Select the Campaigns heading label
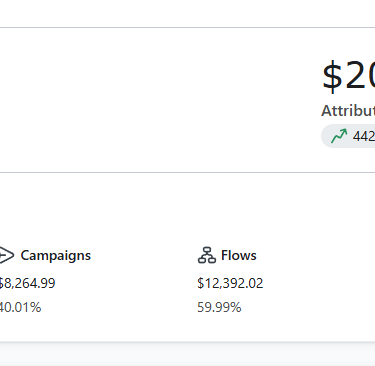 click(56, 256)
